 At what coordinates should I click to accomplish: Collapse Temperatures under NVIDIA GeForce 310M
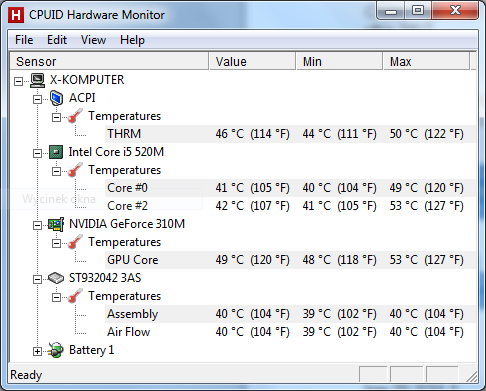point(56,243)
